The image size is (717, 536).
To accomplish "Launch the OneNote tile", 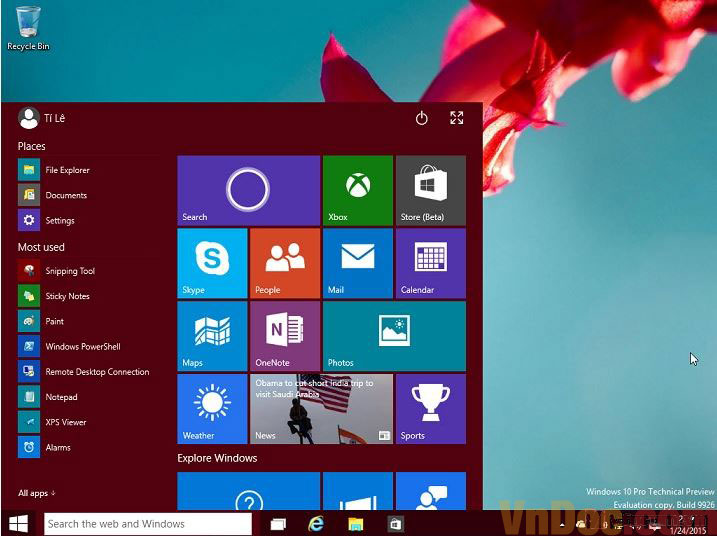I will [285, 336].
